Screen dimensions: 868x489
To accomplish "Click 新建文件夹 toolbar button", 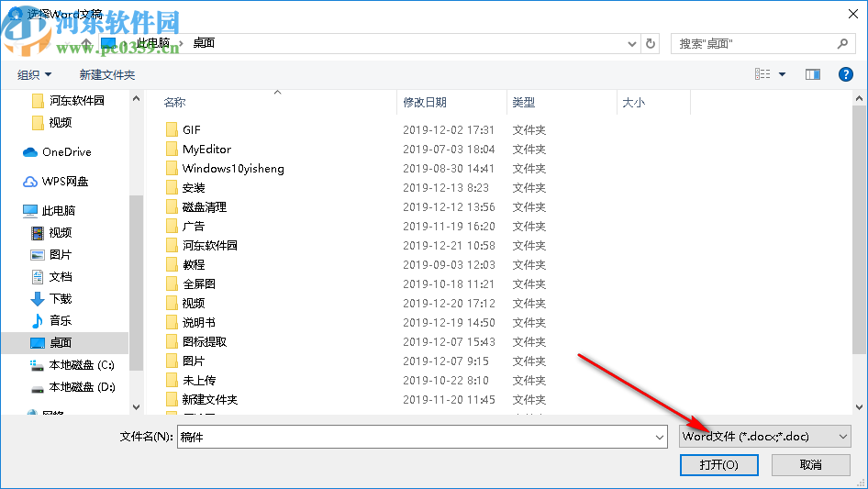I will (106, 74).
